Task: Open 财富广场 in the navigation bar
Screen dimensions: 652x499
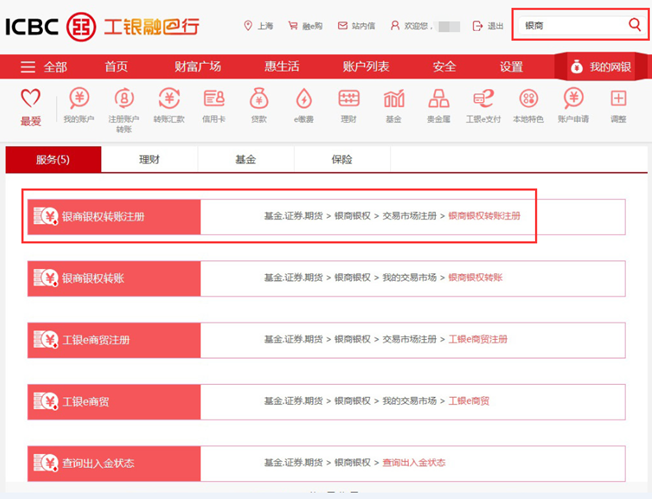Action: click(197, 67)
